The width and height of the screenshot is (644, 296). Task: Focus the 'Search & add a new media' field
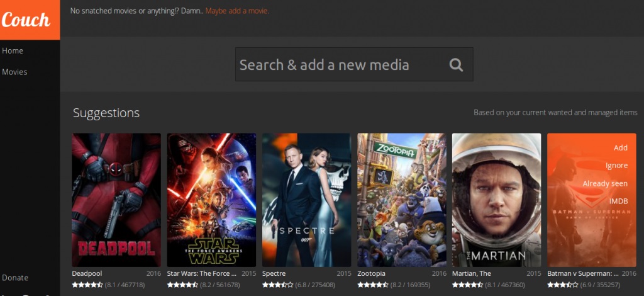pyautogui.click(x=354, y=64)
